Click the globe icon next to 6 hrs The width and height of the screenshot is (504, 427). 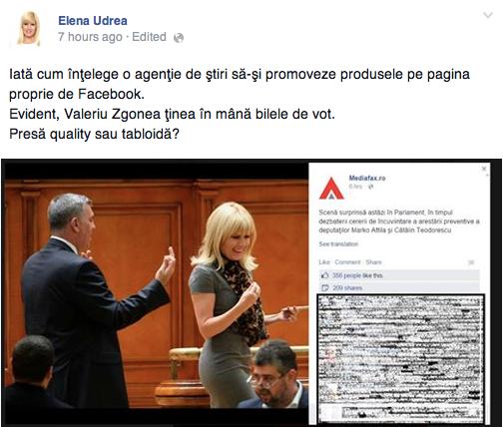(x=371, y=187)
